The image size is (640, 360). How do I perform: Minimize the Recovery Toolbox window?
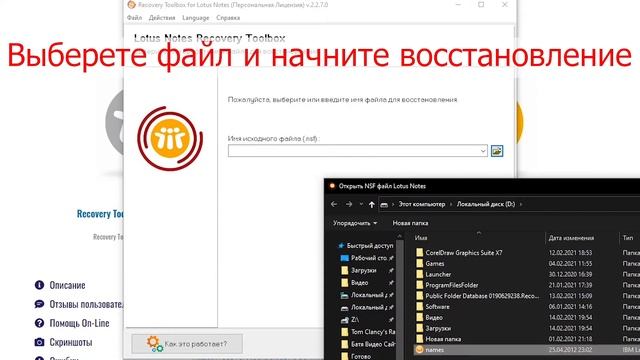(458, 4)
